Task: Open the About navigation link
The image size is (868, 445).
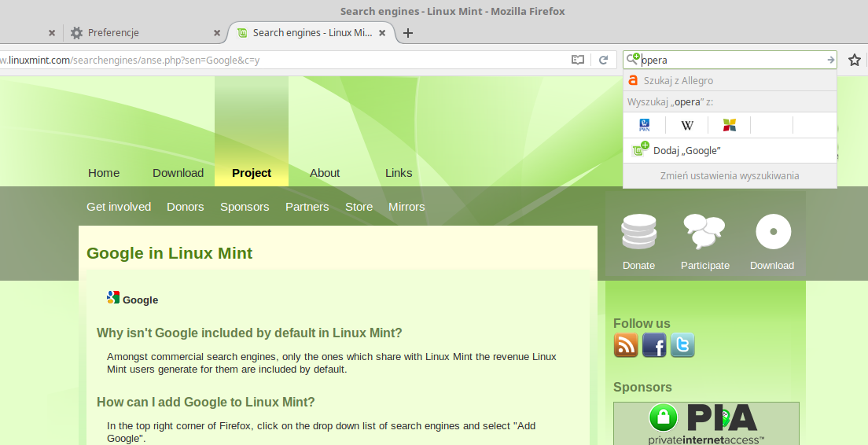Action: (x=325, y=173)
